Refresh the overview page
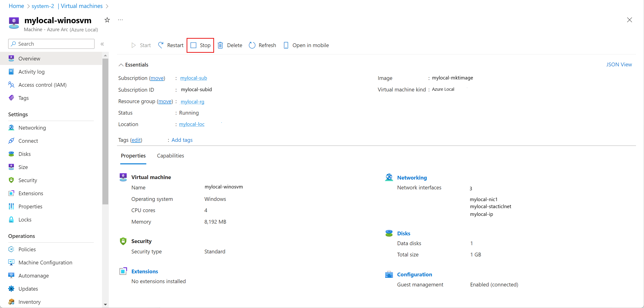 [262, 45]
